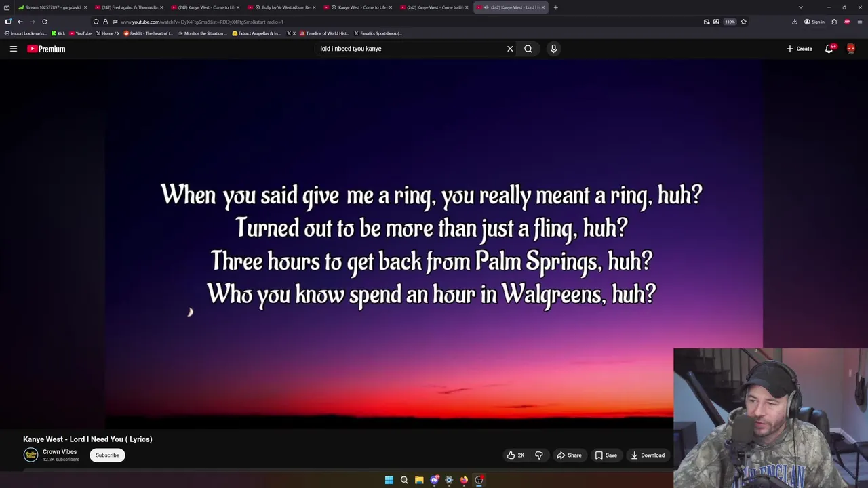Click the video title Kanye West - Lord I Need You
Viewport: 868px width, 488px height.
(x=87, y=439)
